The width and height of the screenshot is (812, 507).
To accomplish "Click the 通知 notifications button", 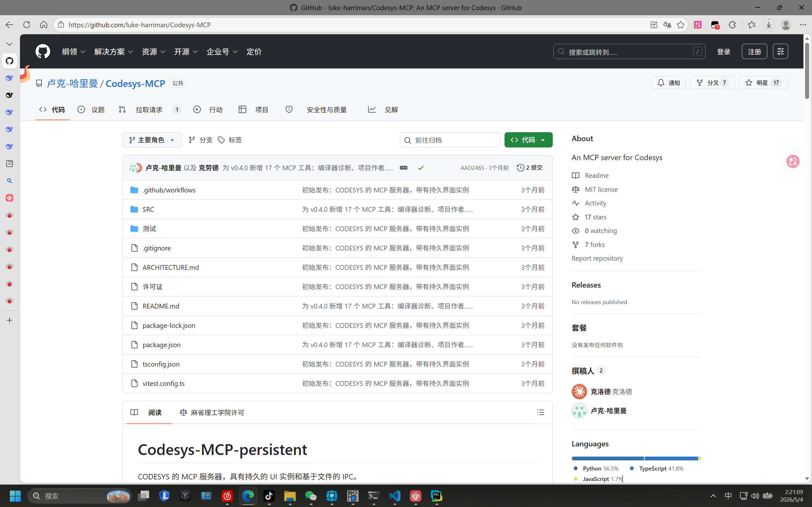I will [x=668, y=83].
